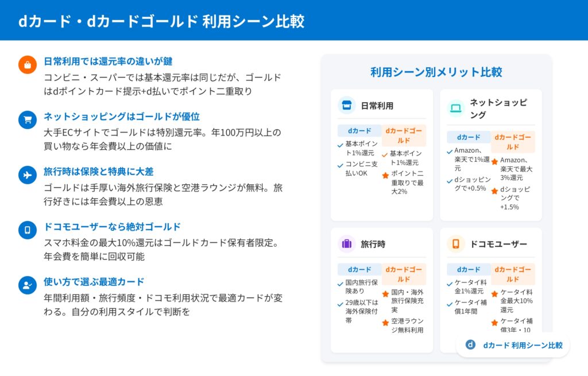Click the checkmark beside コンビニ支払いOK

341,165
